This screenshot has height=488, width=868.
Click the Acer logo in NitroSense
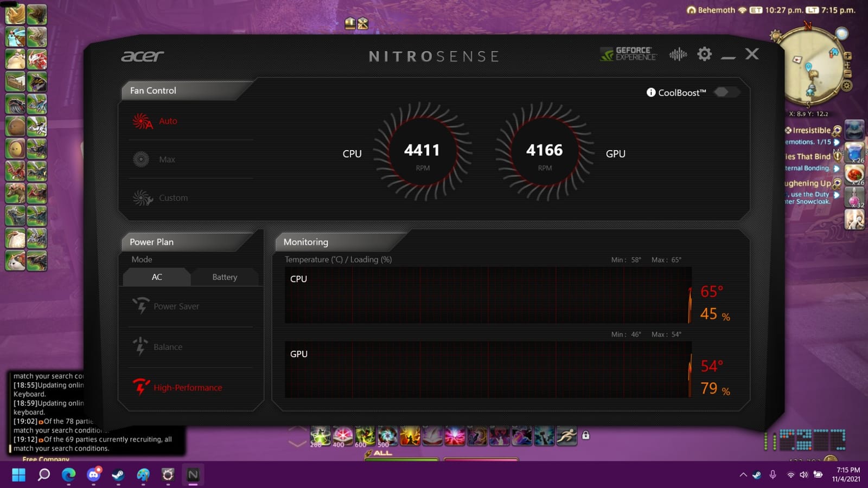click(142, 56)
